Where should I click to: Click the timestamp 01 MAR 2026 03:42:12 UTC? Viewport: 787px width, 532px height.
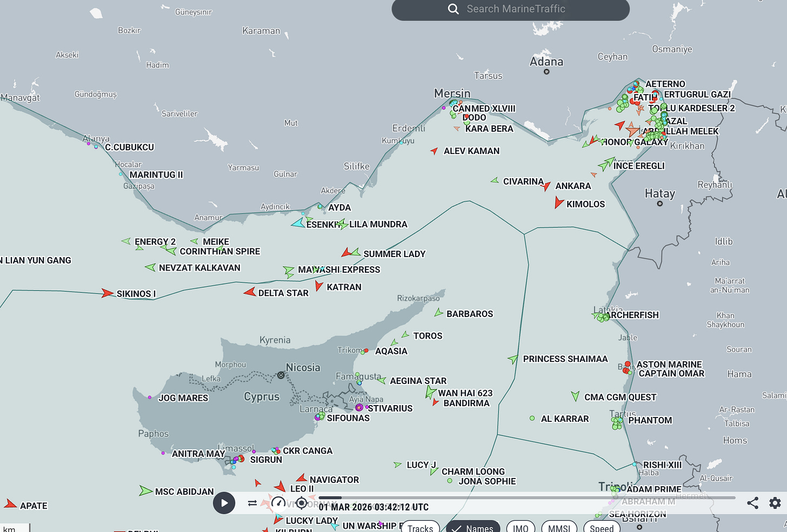374,507
